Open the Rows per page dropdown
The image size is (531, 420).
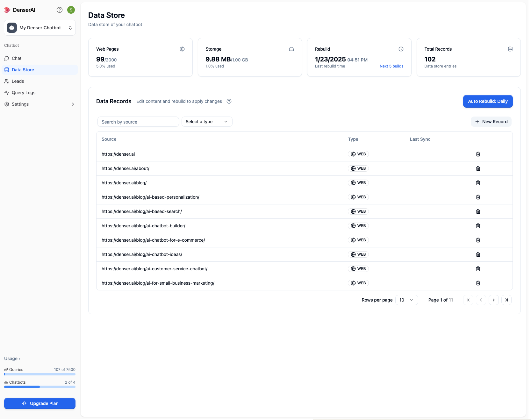point(407,300)
